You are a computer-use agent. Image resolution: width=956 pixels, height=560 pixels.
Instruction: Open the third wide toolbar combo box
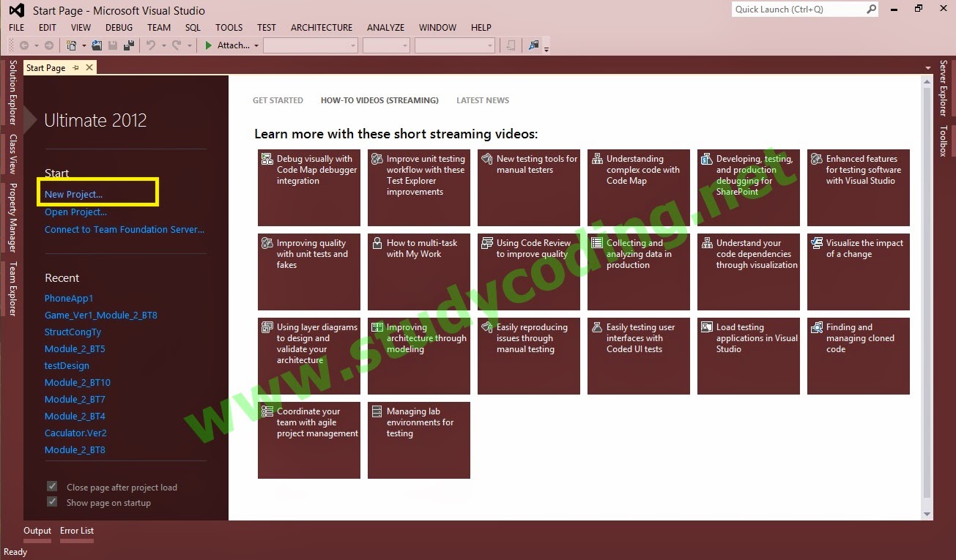455,45
